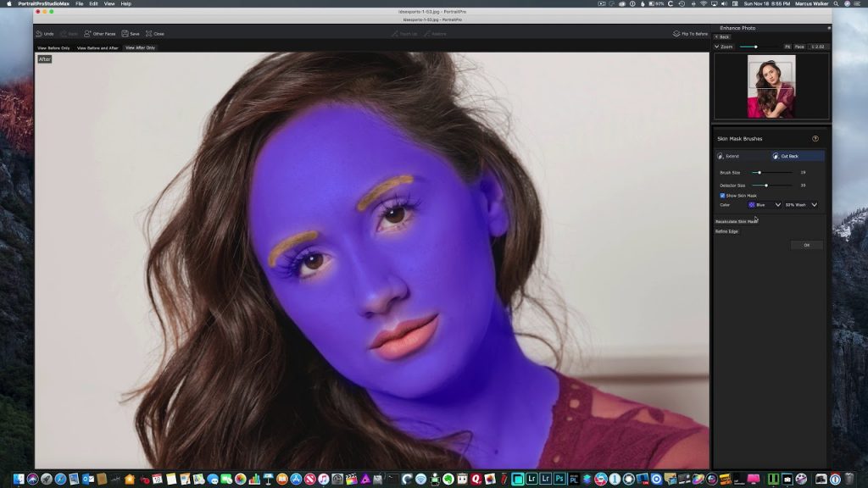This screenshot has height=488, width=868.
Task: Select the Cut Back skin mask brush
Action: (x=797, y=156)
